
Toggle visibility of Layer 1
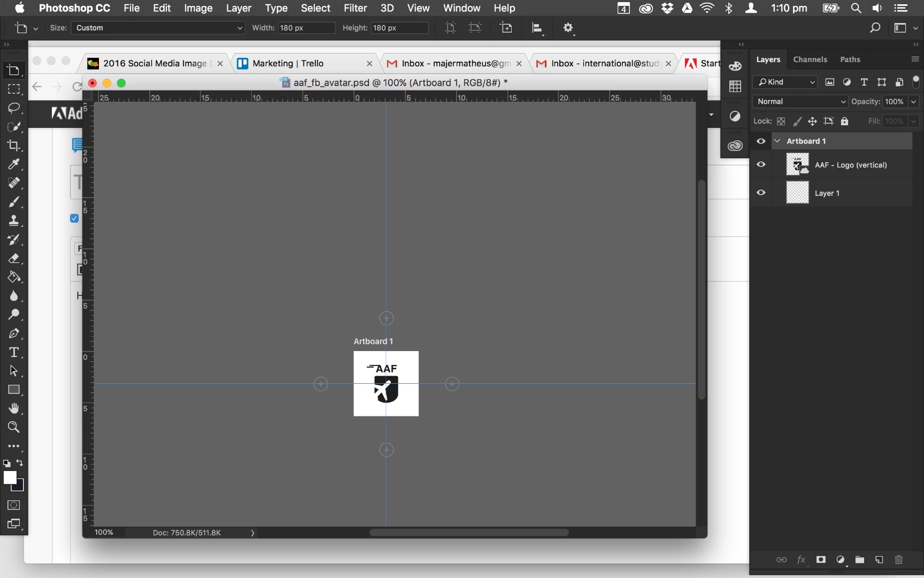(761, 193)
